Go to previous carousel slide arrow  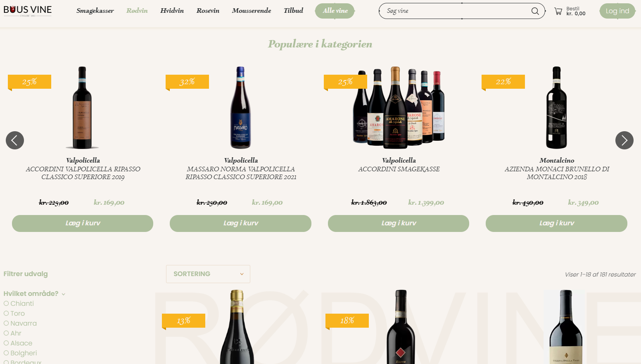tap(15, 140)
